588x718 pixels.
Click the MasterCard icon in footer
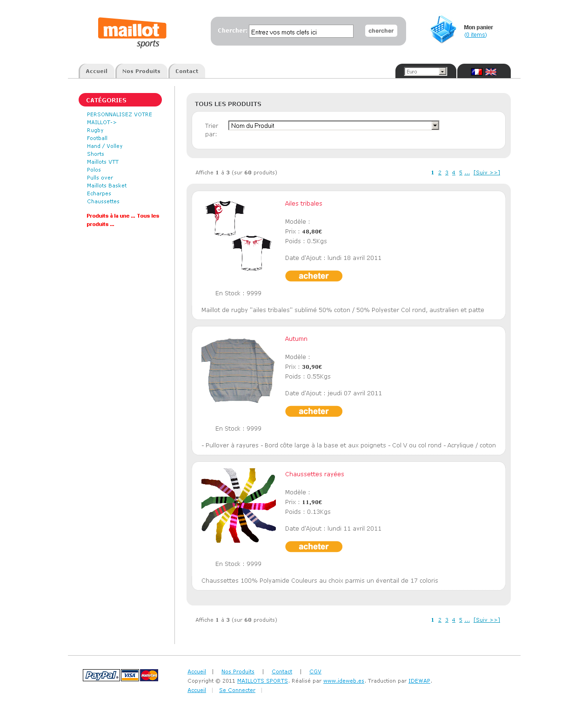click(149, 675)
